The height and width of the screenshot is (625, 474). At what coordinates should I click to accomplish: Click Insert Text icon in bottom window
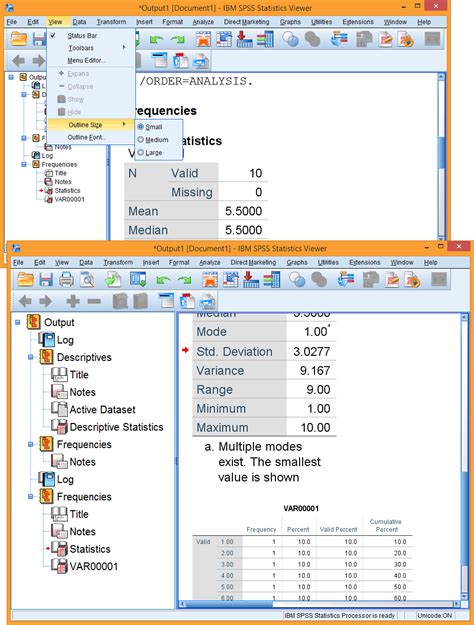207,301
